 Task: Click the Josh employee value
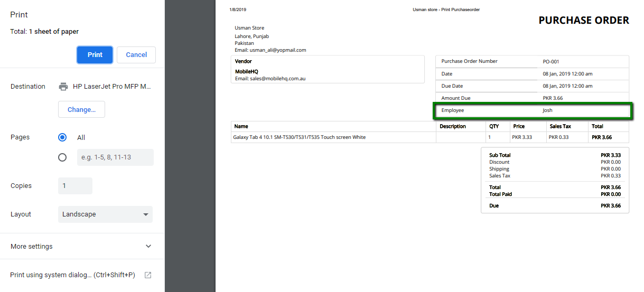point(547,110)
